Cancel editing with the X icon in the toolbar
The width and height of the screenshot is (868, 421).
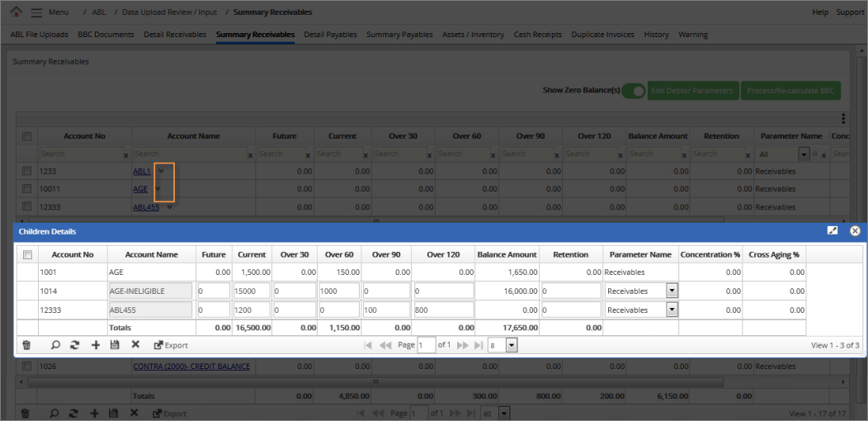[x=135, y=345]
